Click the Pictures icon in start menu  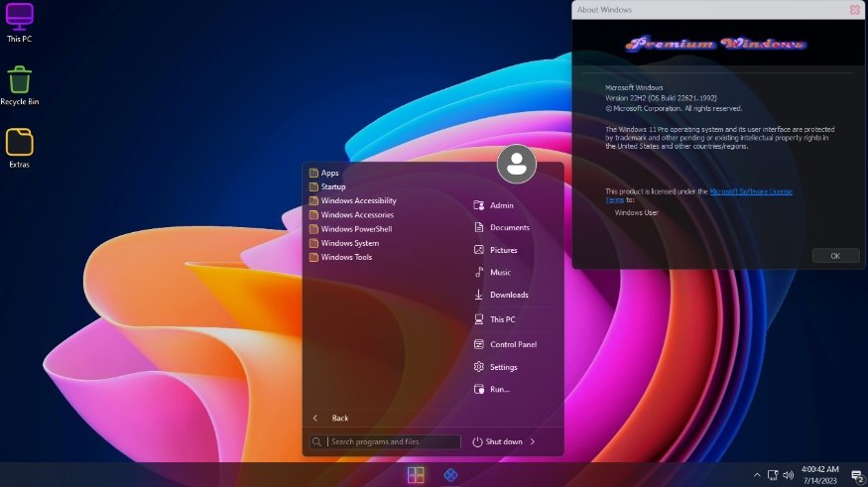pos(479,250)
